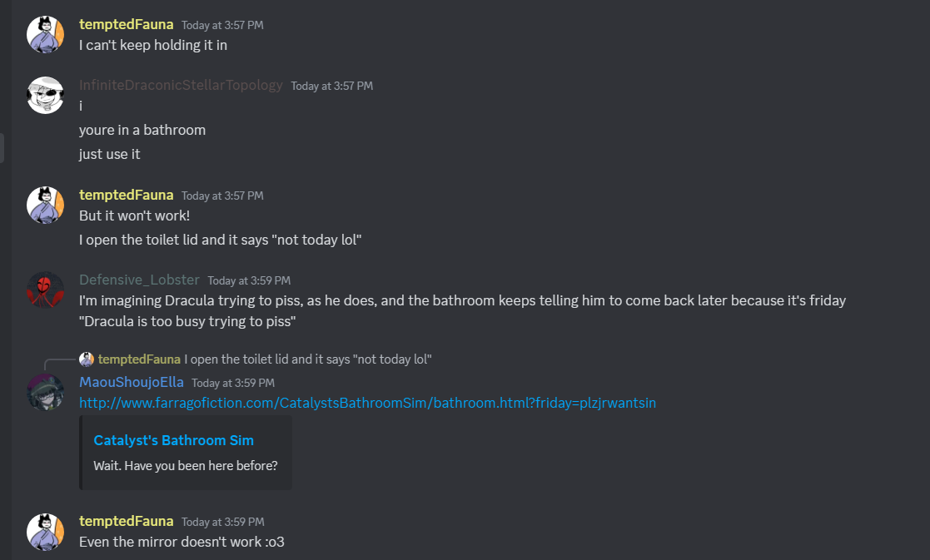The height and width of the screenshot is (560, 930).
Task: Click temptedFauna's username above "But it won't work!"
Action: pyautogui.click(x=126, y=195)
